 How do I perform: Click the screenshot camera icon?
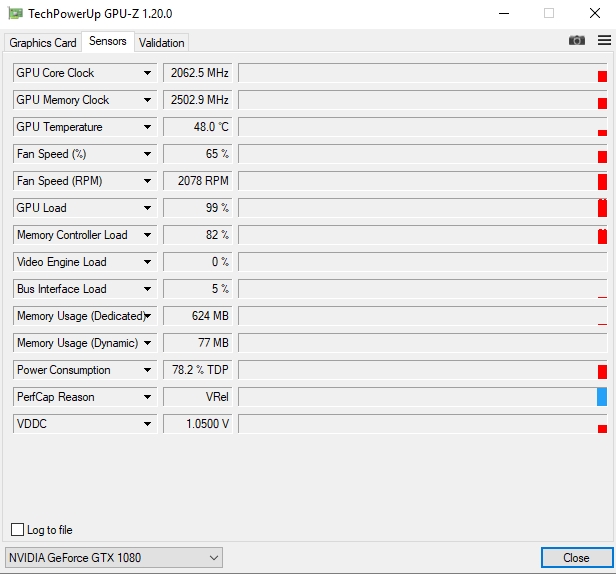coord(576,40)
